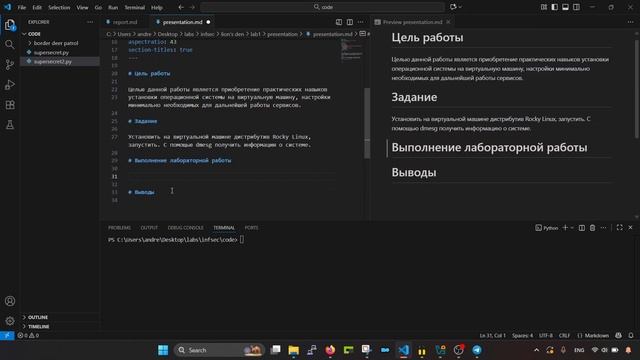Switch to the PROBLEMS panel tab
This screenshot has width=640, height=360.
tap(119, 228)
